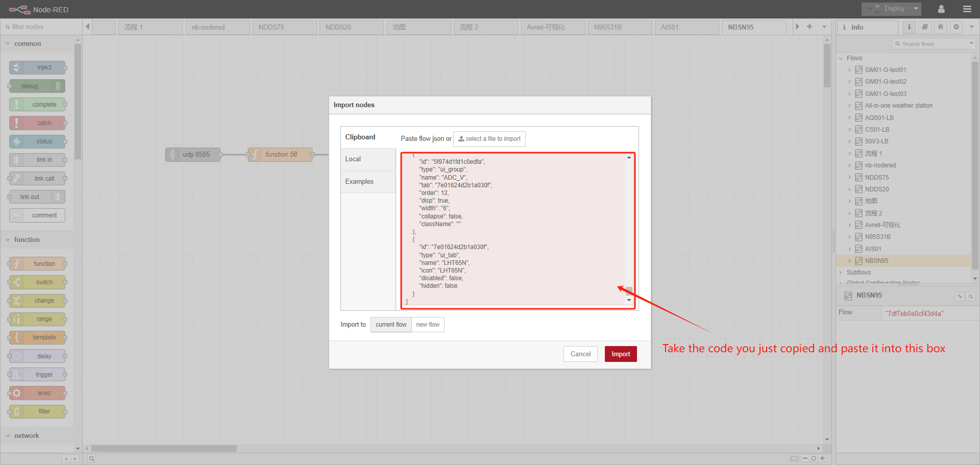Select the udp 8585 node on canvas

(193, 155)
